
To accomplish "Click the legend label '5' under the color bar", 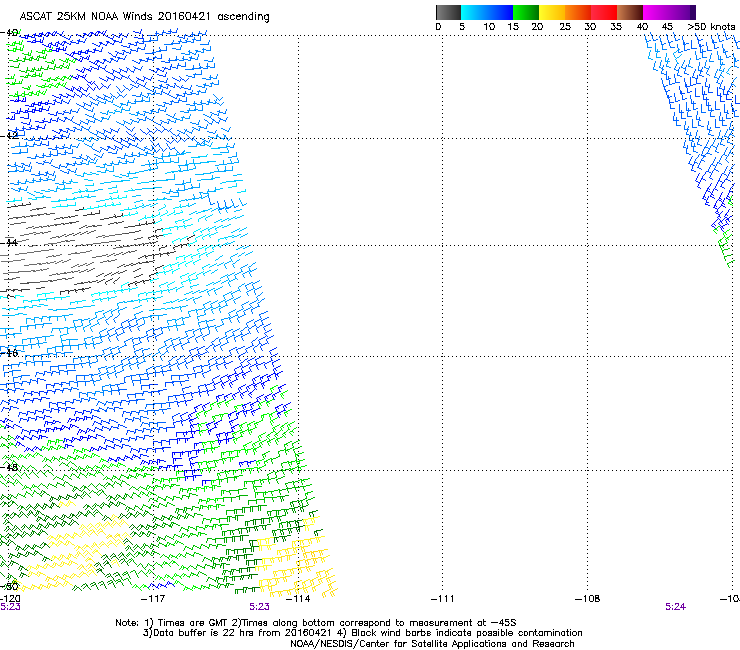I will click(x=462, y=27).
